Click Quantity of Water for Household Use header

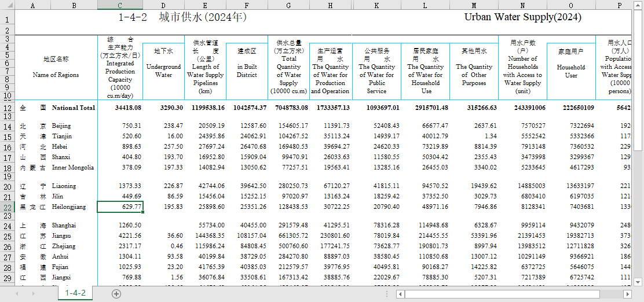coord(426,71)
